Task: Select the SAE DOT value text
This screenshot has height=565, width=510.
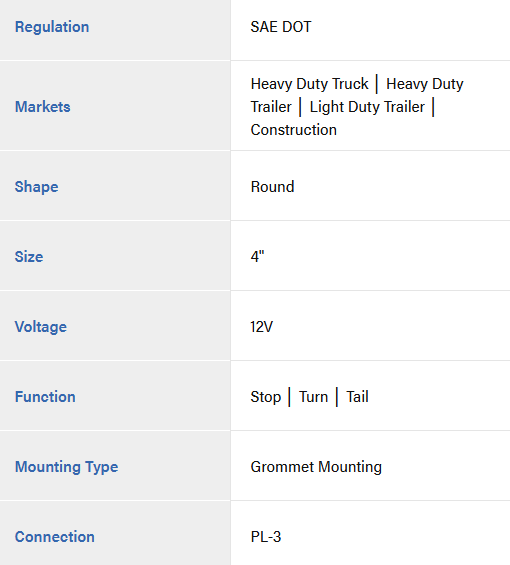Action: point(281,27)
